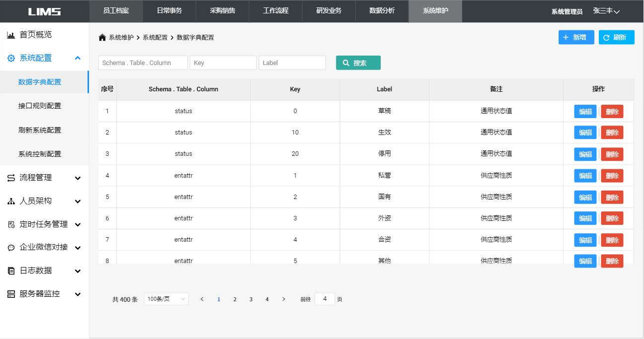Focus the Schema . Table . Column search field
644x339 pixels.
click(x=143, y=63)
